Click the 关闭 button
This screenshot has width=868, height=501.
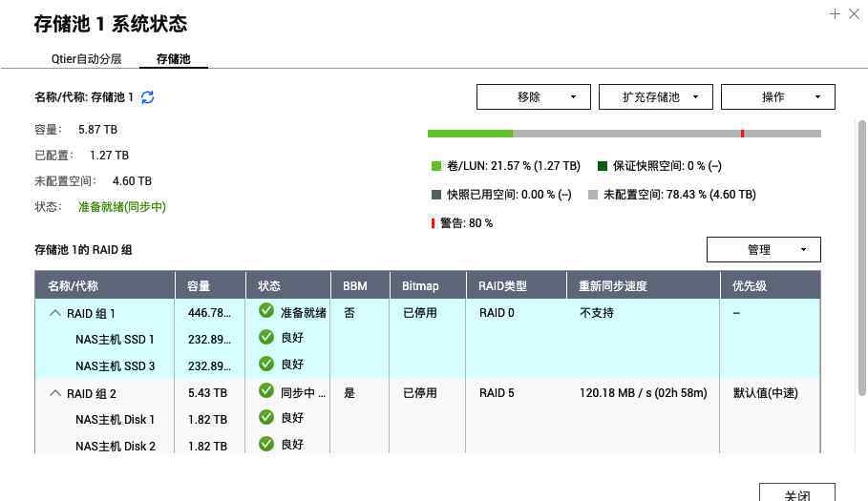pyautogui.click(x=797, y=493)
